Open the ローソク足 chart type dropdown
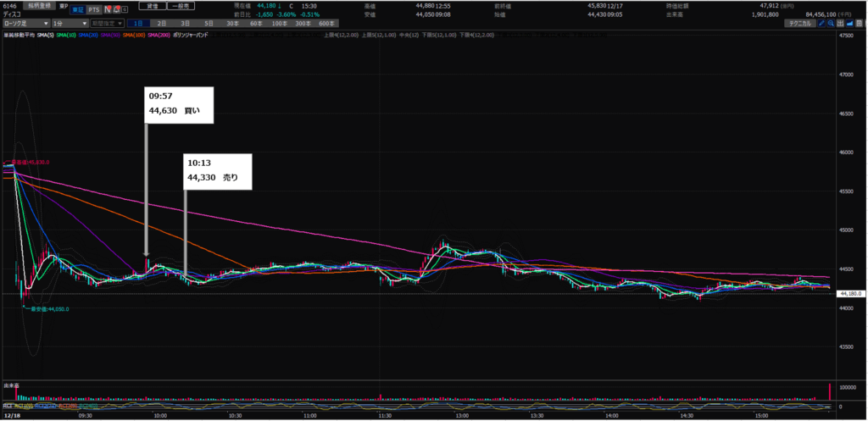This screenshot has height=421, width=868. coord(25,24)
